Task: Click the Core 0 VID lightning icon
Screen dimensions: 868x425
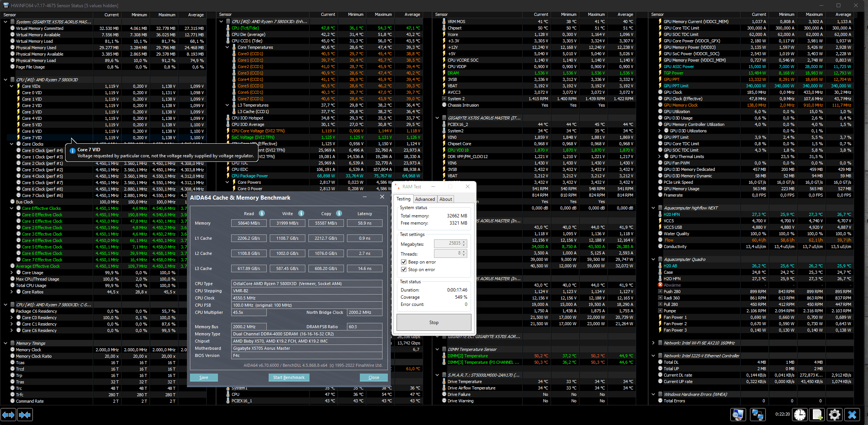Action: 18,93
